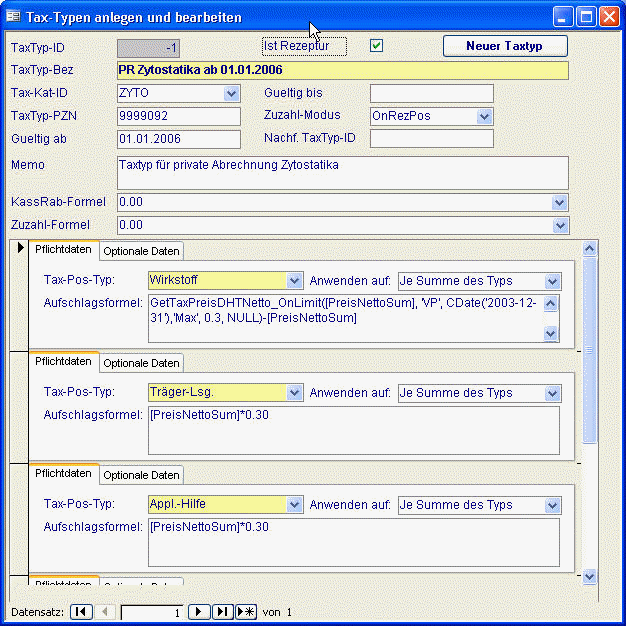
Task: Open Optionale Daten tab in Appl.-Hilfe row
Action: (x=141, y=475)
